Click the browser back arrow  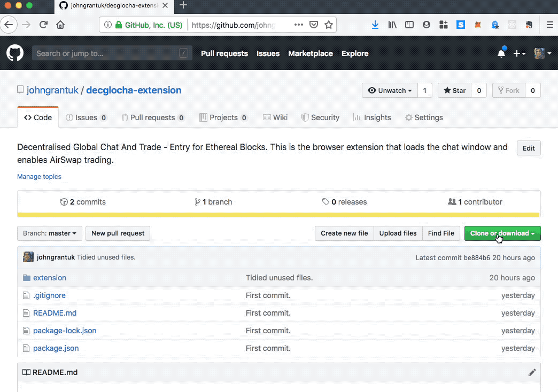pyautogui.click(x=9, y=25)
